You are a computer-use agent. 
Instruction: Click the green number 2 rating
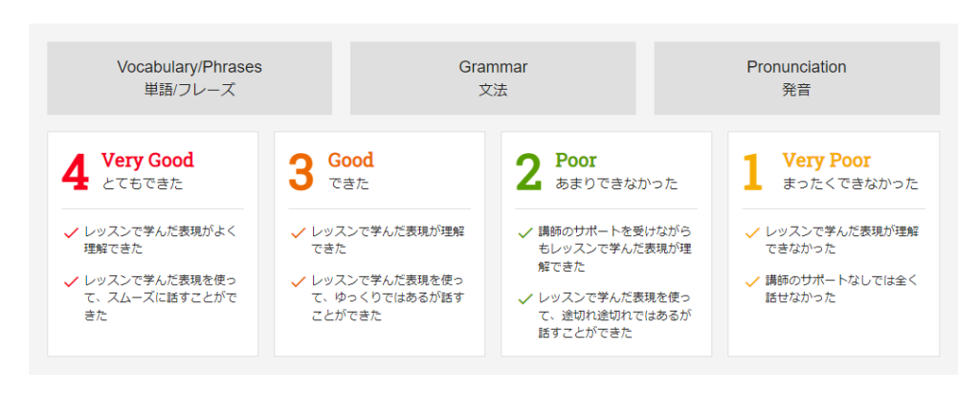click(x=528, y=172)
